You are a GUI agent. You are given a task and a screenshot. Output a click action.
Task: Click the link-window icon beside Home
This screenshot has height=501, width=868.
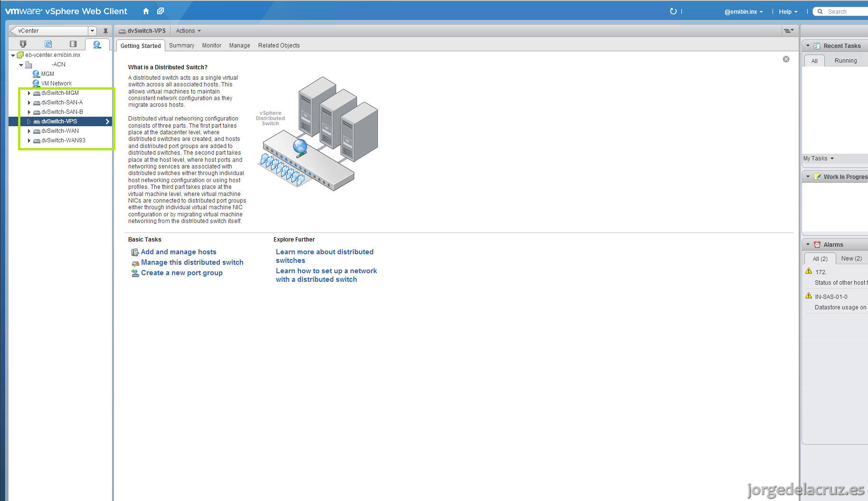[x=160, y=11]
